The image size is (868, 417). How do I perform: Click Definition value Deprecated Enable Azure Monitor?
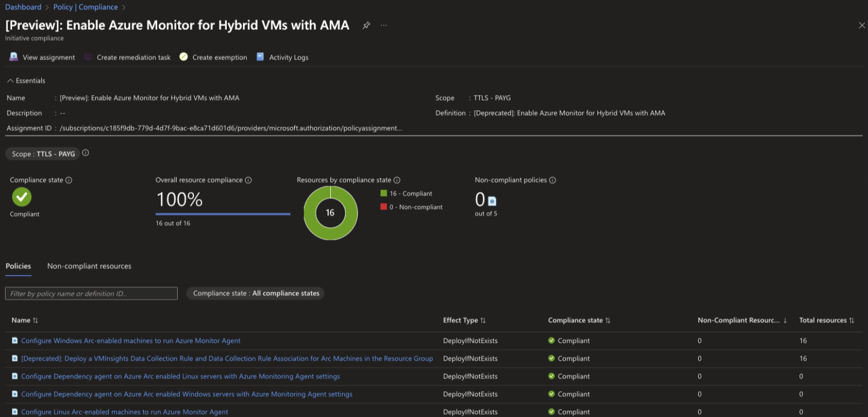click(x=569, y=113)
